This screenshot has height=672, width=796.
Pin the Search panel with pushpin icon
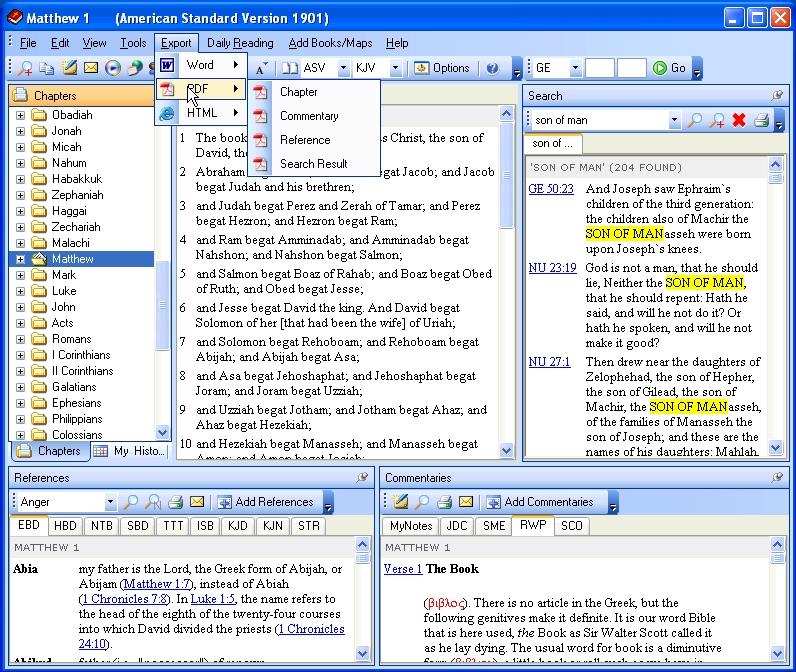[777, 95]
